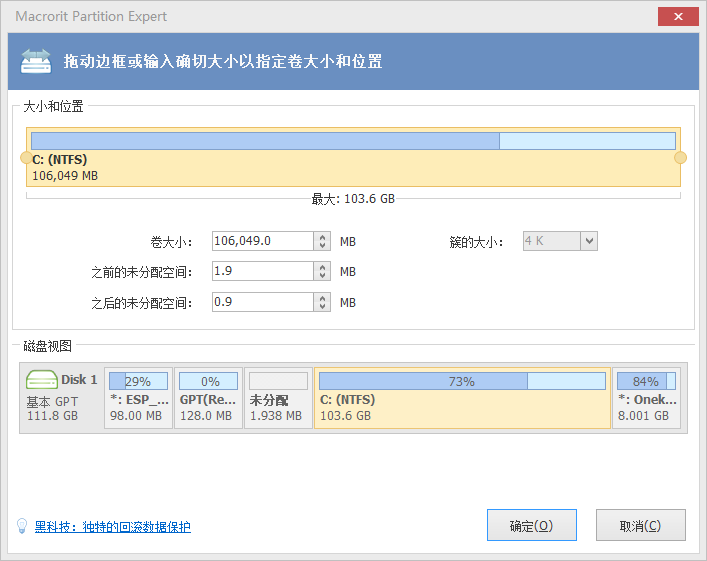Click the 111.8 GB disk capacity text
Screen dimensions: 707x561
click(52, 416)
